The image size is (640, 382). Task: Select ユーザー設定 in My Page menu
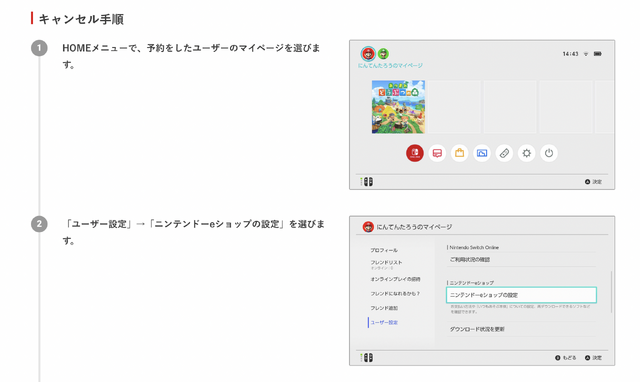384,322
